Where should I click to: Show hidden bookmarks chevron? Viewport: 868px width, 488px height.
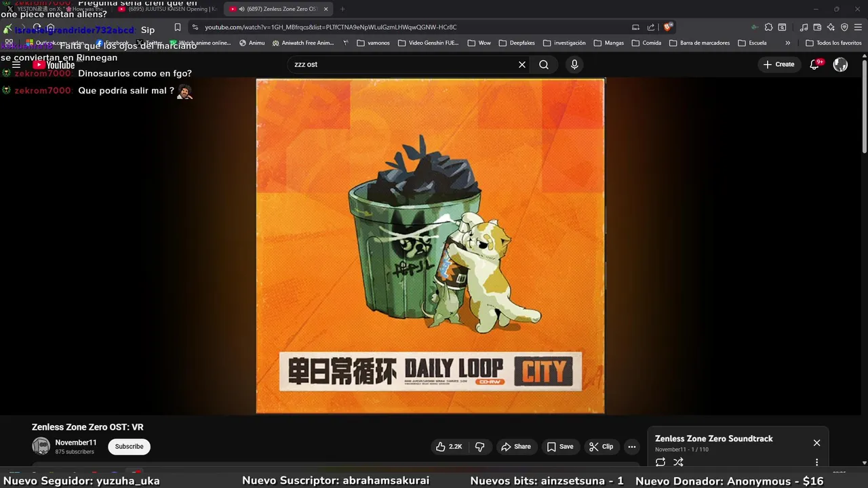787,43
